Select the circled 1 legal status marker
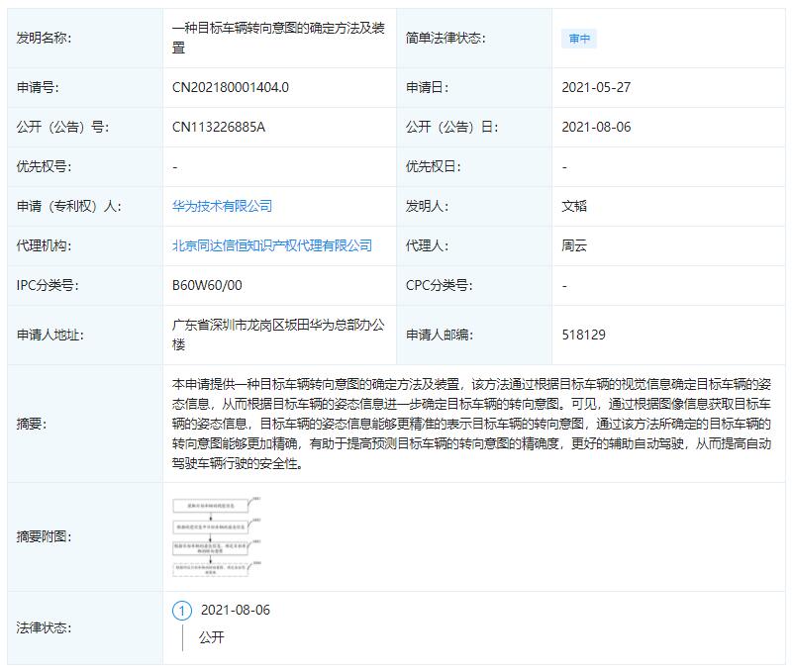This screenshot has width=792, height=672. tap(180, 611)
